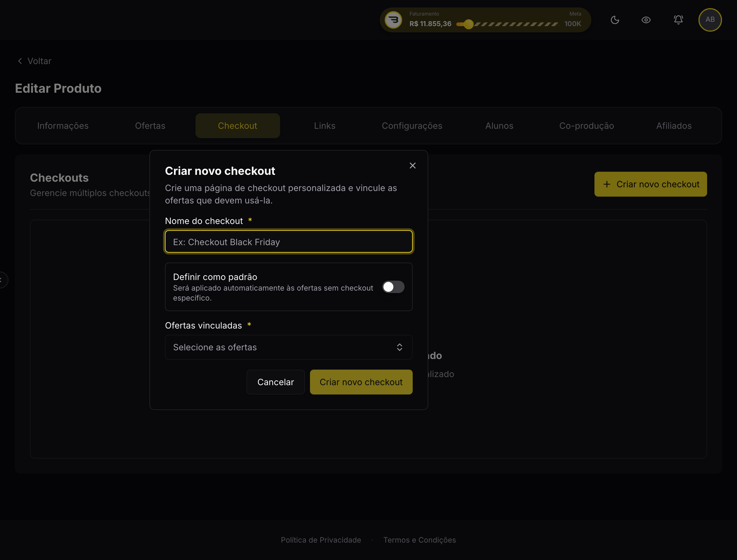
Task: Click the back chevron beside Voltar
Action: point(20,61)
